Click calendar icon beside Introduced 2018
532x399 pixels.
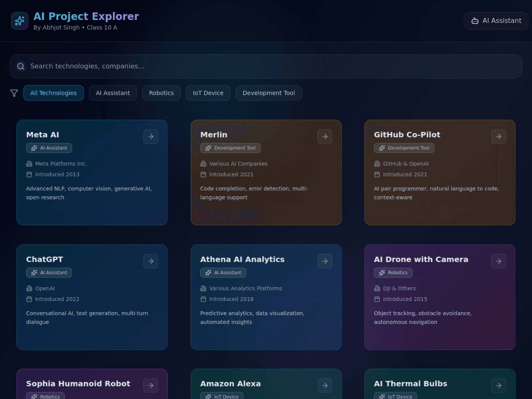(203, 299)
